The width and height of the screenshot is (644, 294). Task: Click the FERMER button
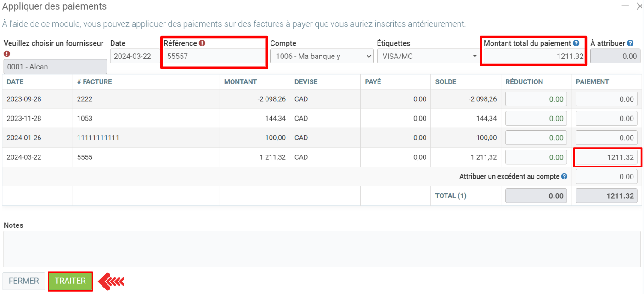coord(24,281)
